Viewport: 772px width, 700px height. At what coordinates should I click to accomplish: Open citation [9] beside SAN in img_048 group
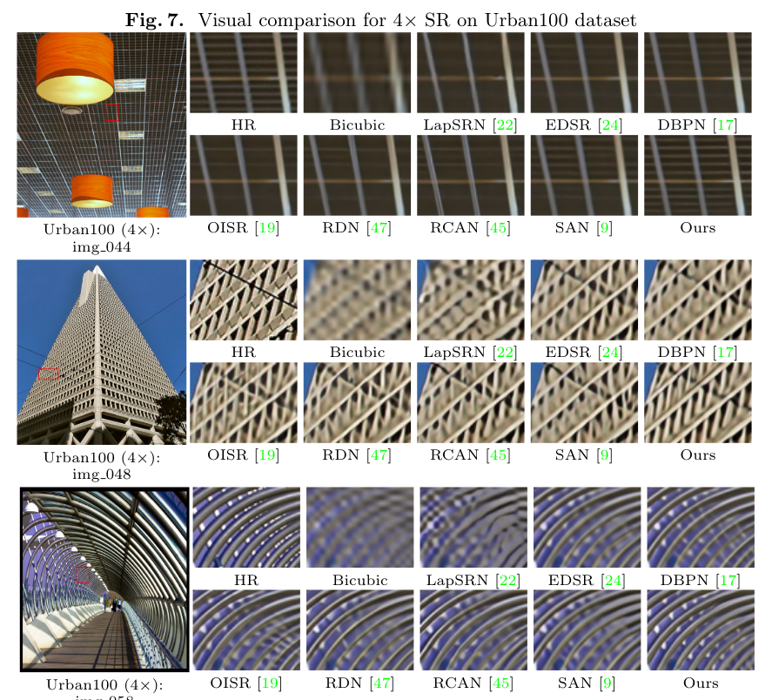[604, 454]
